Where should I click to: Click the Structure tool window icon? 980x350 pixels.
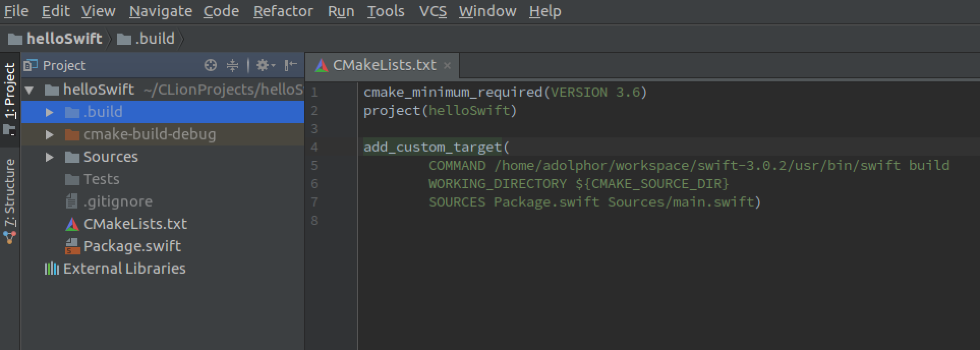(10, 238)
